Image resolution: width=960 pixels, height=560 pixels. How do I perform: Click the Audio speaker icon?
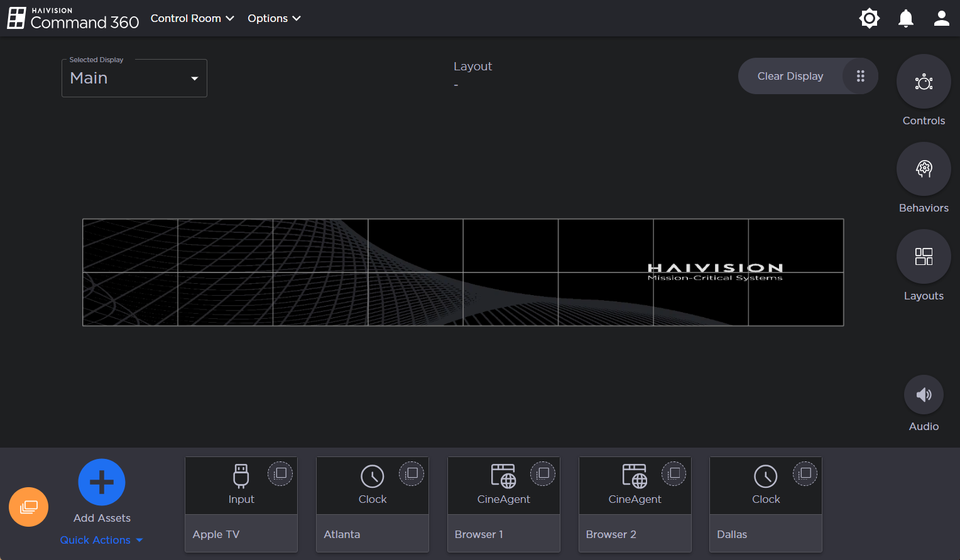point(924,395)
